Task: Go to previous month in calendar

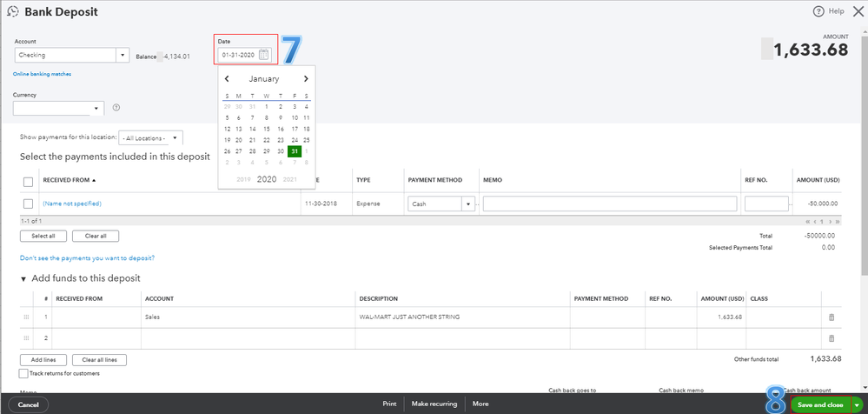Action: [227, 78]
